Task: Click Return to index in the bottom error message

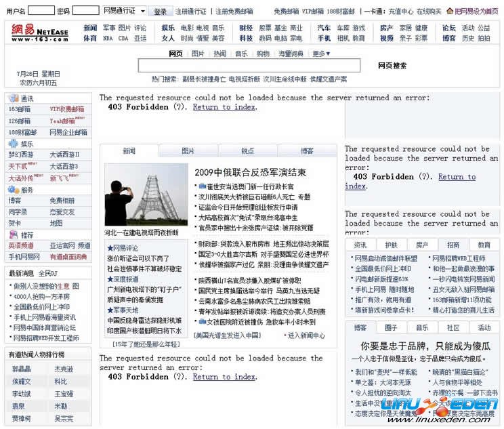Action: pyautogui.click(x=224, y=377)
